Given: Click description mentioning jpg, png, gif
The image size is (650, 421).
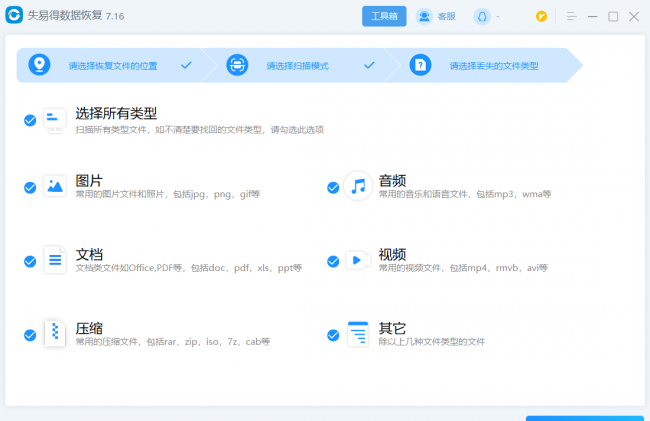Looking at the screenshot, I should pos(167,194).
